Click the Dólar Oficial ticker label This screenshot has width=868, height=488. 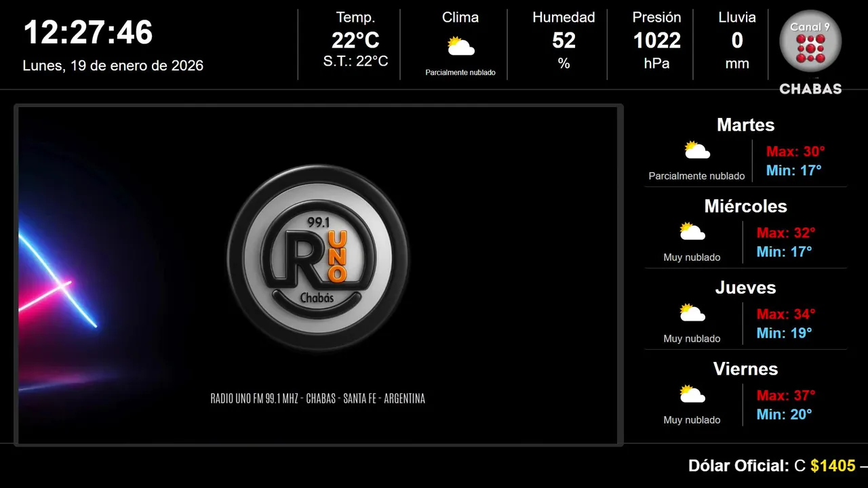[739, 466]
